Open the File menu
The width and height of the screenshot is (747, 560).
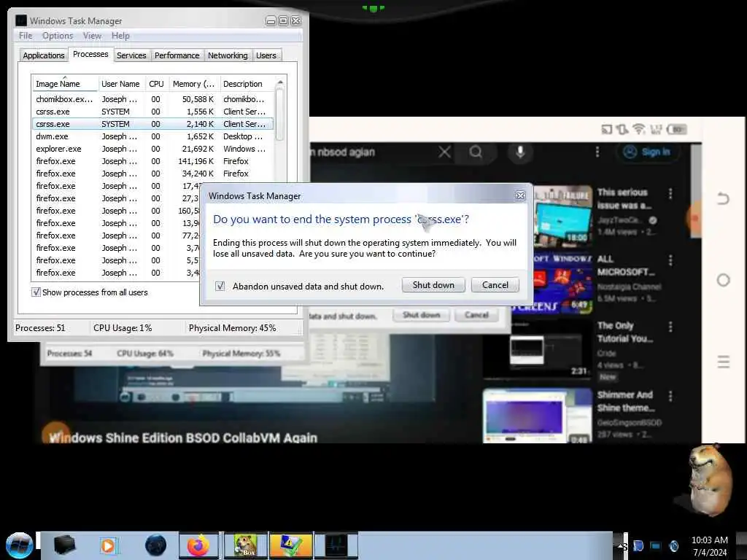[x=26, y=36]
